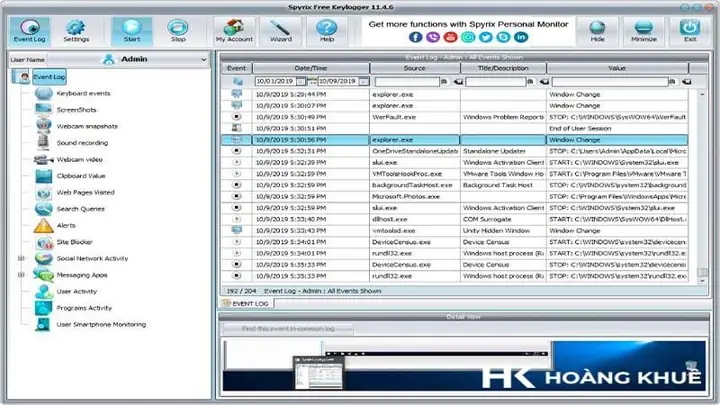
Task: Open User Activity in the sidebar
Action: (77, 292)
